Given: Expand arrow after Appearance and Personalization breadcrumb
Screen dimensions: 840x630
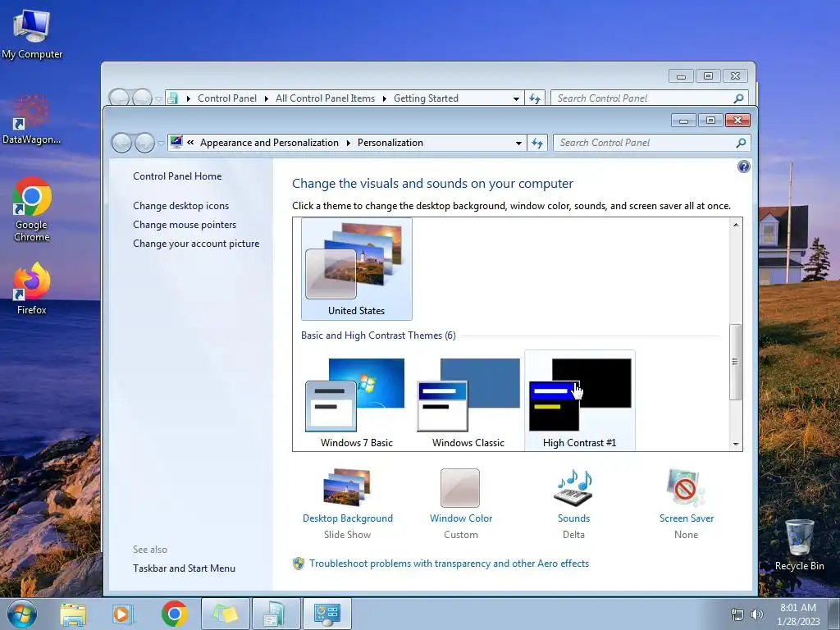Looking at the screenshot, I should (x=348, y=143).
